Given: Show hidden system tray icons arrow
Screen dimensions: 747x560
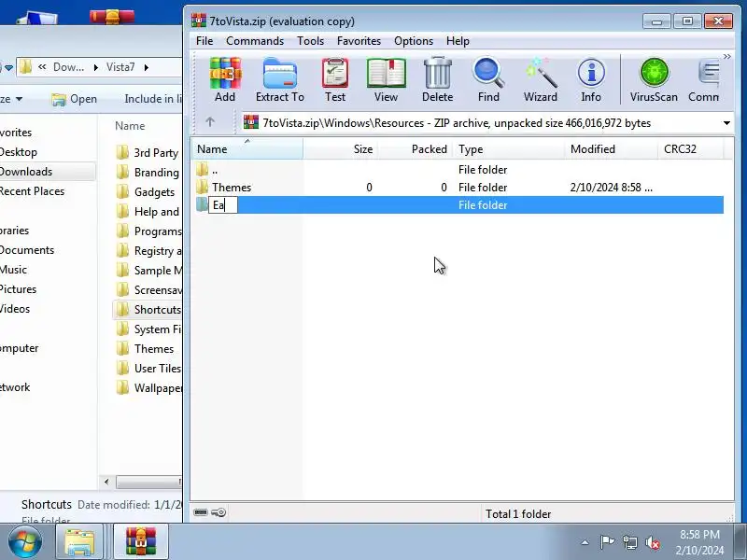Looking at the screenshot, I should tap(585, 542).
